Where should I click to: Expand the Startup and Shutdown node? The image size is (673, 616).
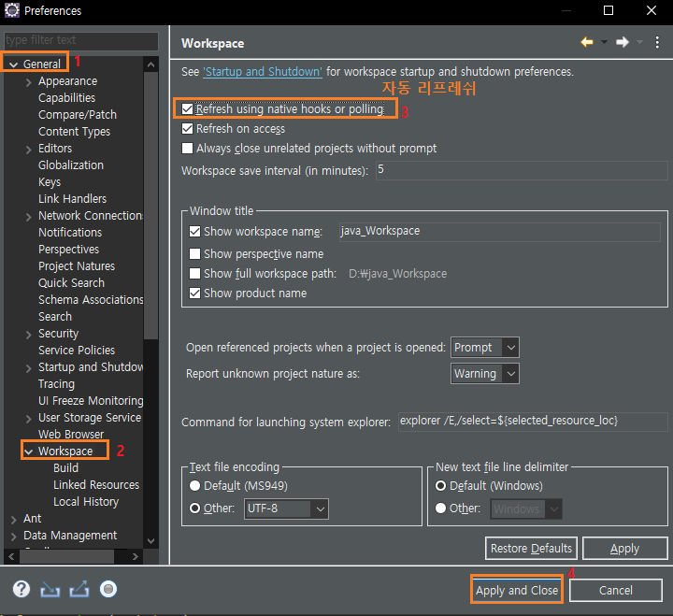coord(28,368)
